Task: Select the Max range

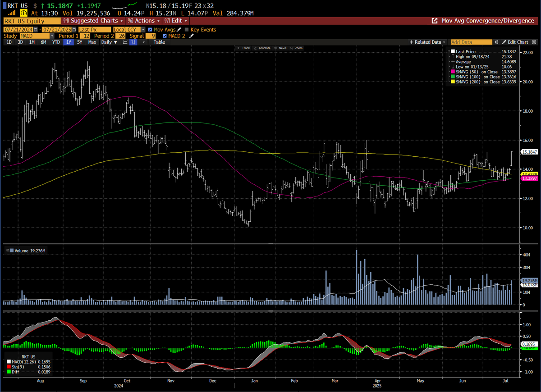Action: (92, 42)
